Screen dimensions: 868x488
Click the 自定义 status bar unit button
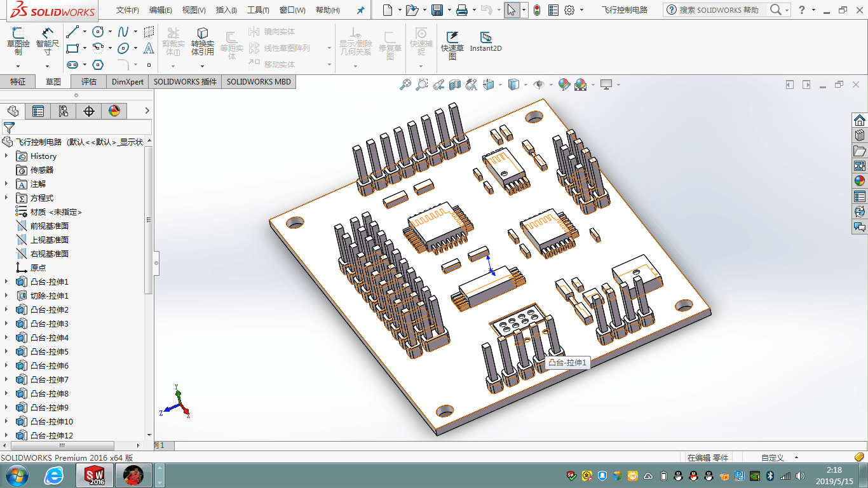[772, 457]
